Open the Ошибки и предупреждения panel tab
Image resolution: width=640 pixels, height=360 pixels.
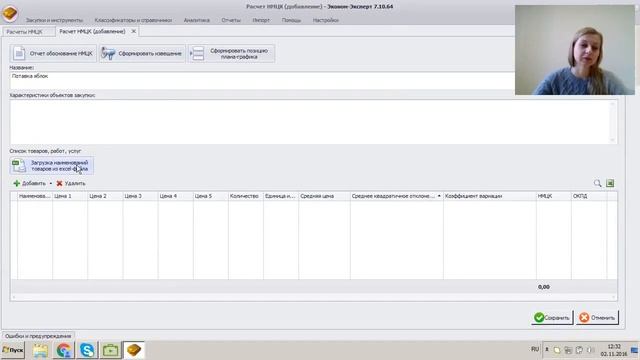[38, 336]
